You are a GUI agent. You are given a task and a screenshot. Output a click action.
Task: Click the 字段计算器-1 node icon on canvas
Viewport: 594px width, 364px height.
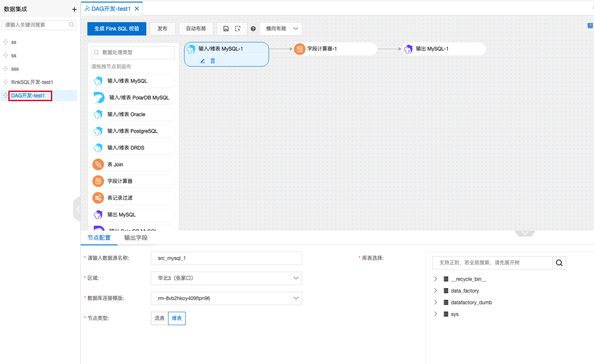click(x=299, y=49)
